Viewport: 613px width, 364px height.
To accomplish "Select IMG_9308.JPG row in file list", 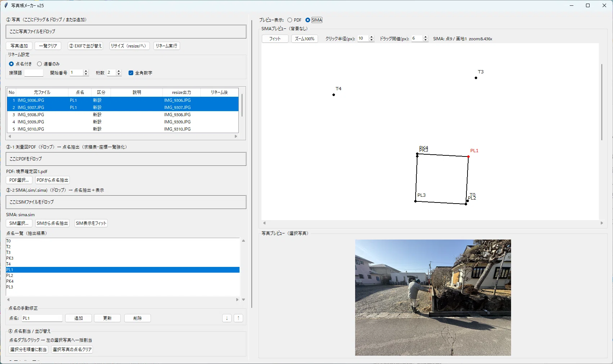I will click(x=122, y=115).
